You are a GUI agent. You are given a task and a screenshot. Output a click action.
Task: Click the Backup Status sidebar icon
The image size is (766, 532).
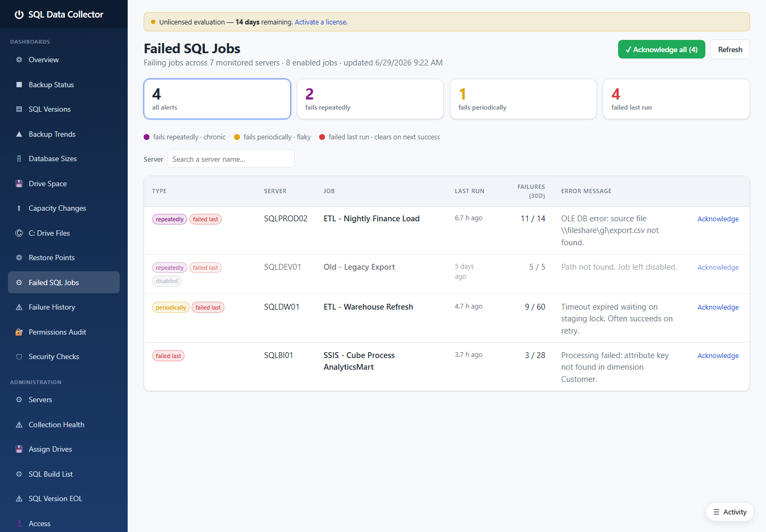19,85
